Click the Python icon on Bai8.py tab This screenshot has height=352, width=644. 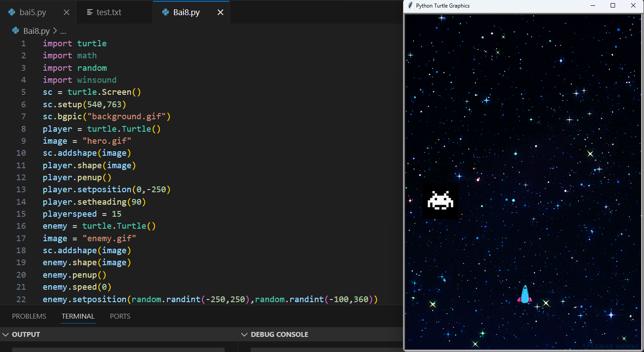coord(166,12)
